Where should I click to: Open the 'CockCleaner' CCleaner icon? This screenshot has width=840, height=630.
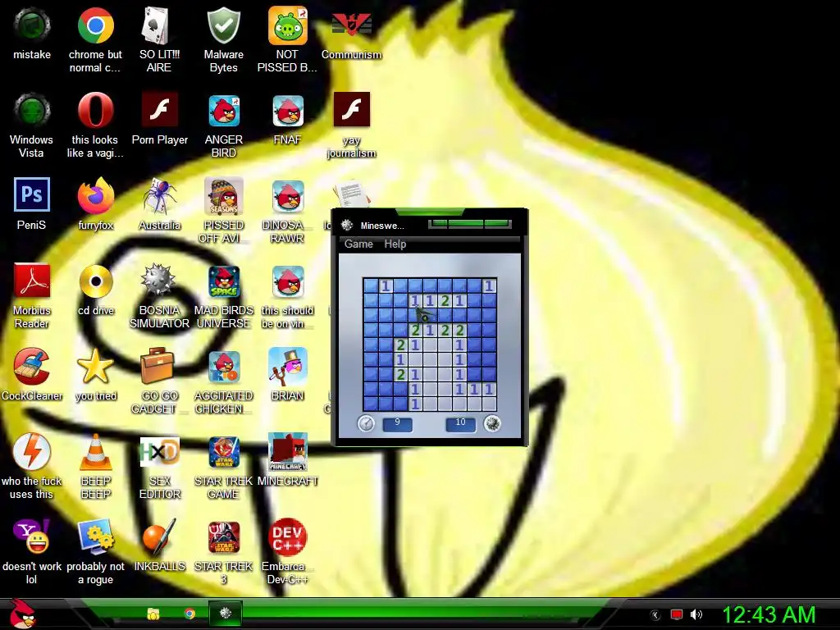(x=32, y=367)
